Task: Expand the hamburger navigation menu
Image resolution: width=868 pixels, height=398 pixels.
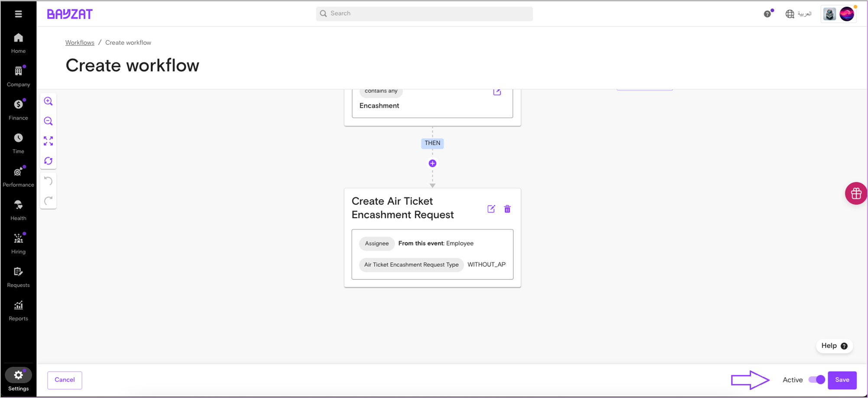Action: (x=18, y=14)
